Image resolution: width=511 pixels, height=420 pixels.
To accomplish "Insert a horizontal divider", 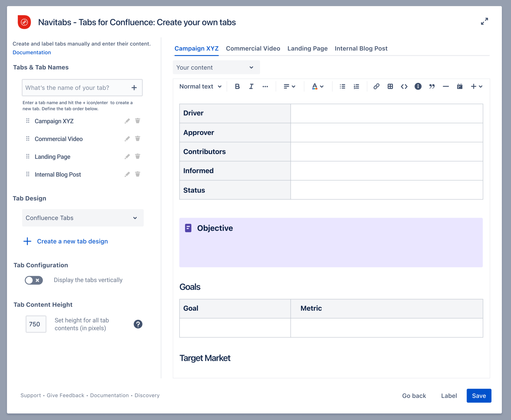I will (446, 87).
